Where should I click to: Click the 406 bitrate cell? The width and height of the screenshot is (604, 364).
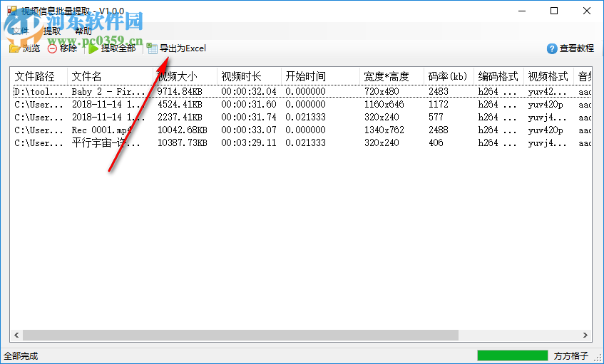click(436, 142)
